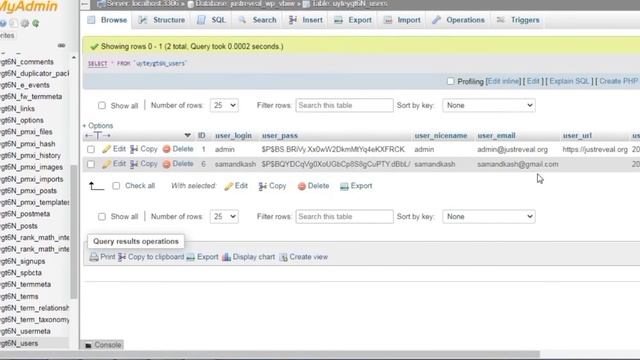Screen dimensions: 640x360
Task: Delete the samandkash user row
Action: pos(178,164)
